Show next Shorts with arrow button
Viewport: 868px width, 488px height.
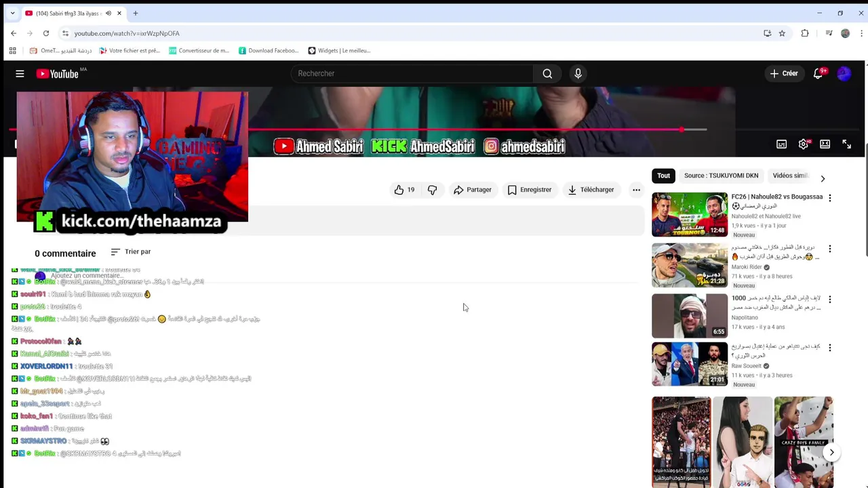tap(831, 452)
